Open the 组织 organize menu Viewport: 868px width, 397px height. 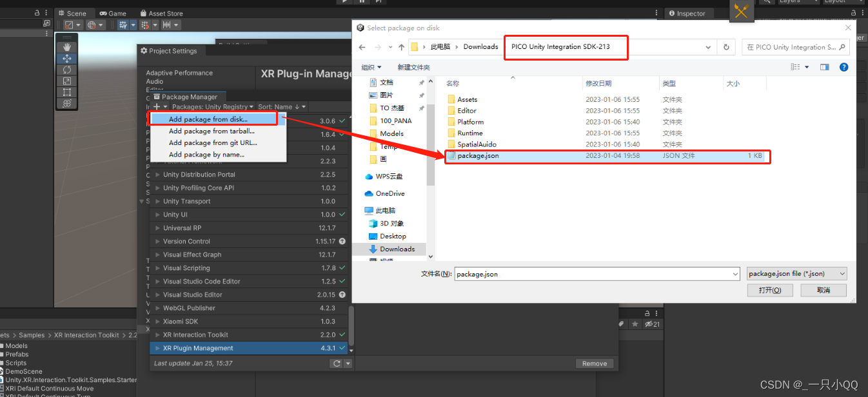tap(371, 67)
